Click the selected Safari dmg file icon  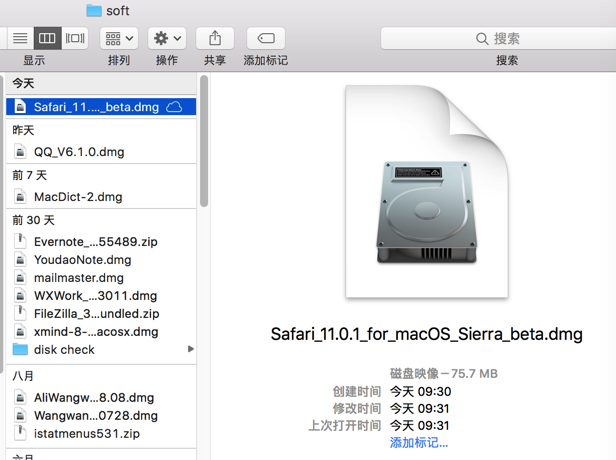[x=20, y=106]
